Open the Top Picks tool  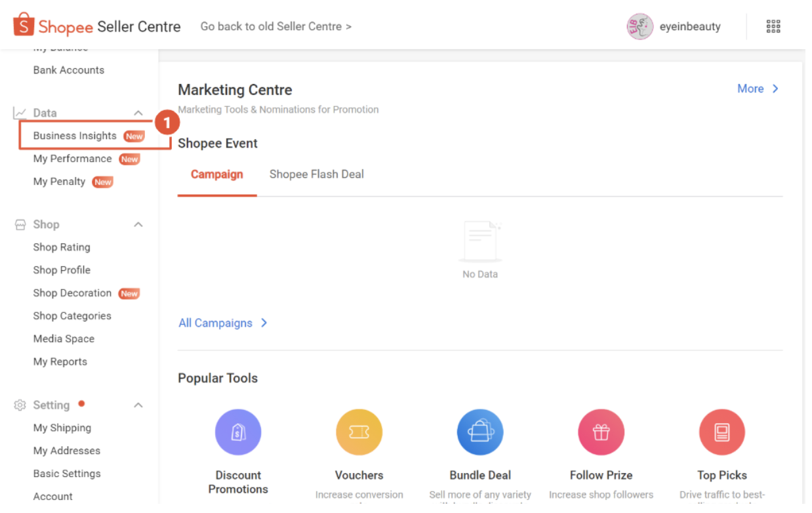coord(722,432)
